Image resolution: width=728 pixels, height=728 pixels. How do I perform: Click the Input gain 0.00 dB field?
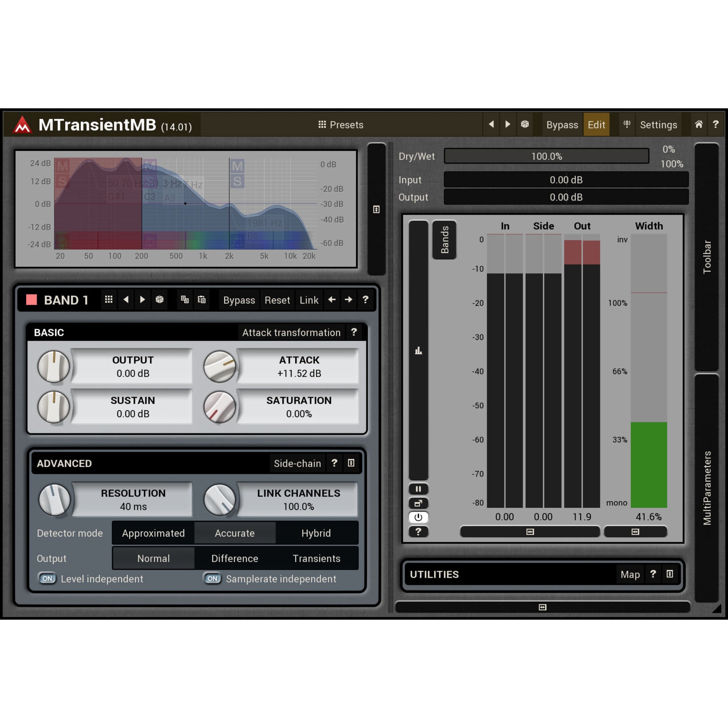pos(566,180)
